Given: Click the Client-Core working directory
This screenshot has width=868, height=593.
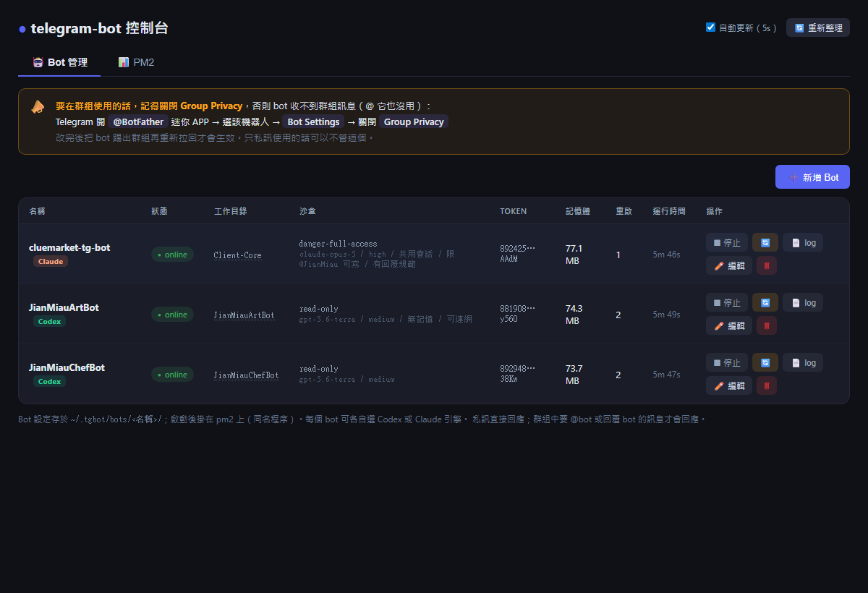Looking at the screenshot, I should coord(238,255).
